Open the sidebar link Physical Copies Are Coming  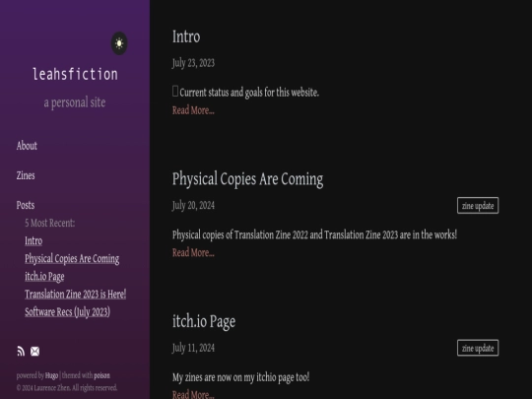(72, 259)
